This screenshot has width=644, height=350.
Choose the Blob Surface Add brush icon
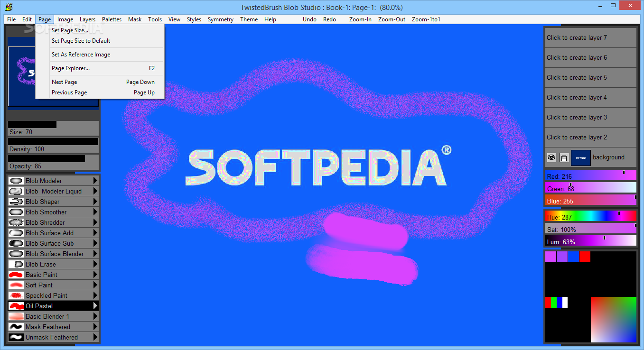point(16,233)
